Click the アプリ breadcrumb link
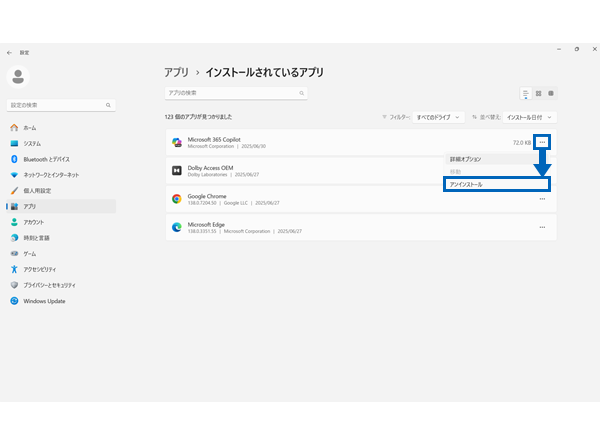Viewport: 600px width, 445px height. coord(178,73)
